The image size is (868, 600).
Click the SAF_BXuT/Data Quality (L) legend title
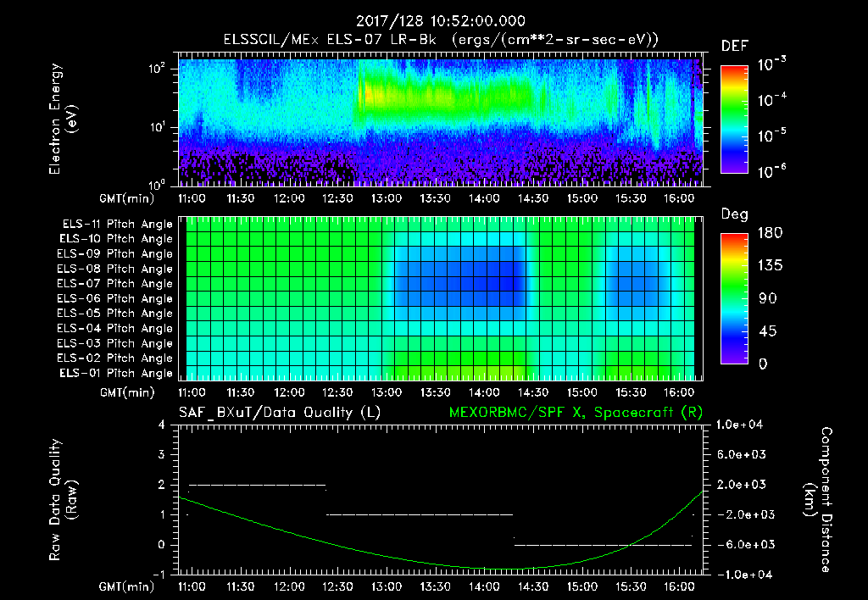[280, 413]
